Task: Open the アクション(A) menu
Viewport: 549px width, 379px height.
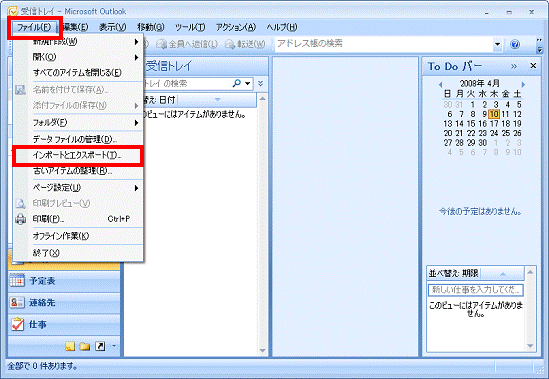Action: tap(236, 27)
